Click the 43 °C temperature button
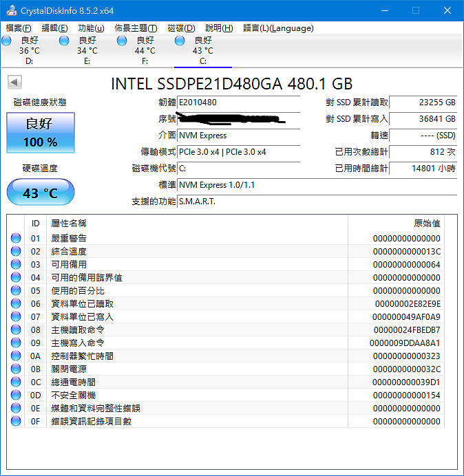464x476 pixels. (x=41, y=192)
